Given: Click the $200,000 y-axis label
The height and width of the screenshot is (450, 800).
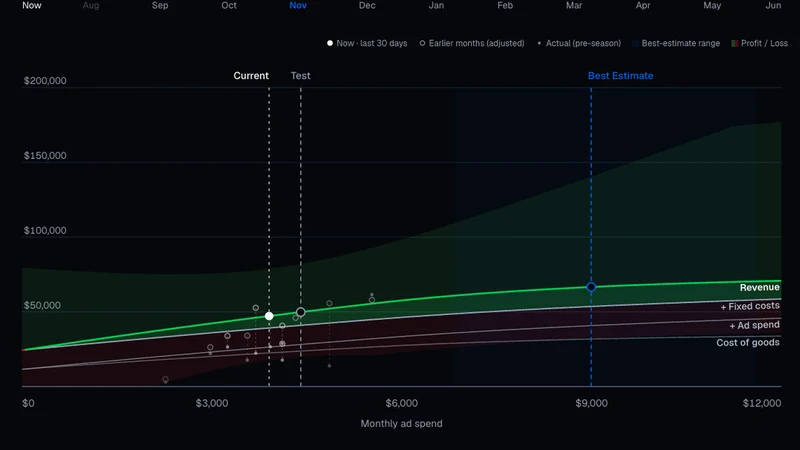Looking at the screenshot, I should coord(45,81).
